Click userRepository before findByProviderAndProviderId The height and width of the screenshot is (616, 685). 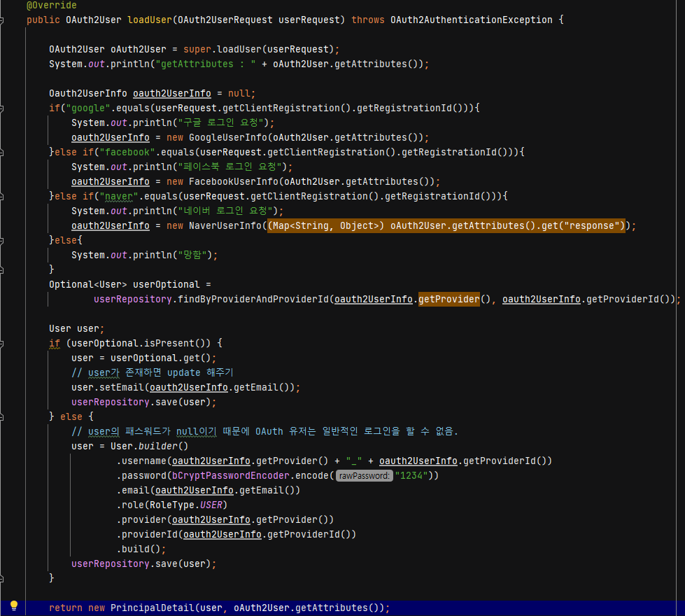point(133,299)
